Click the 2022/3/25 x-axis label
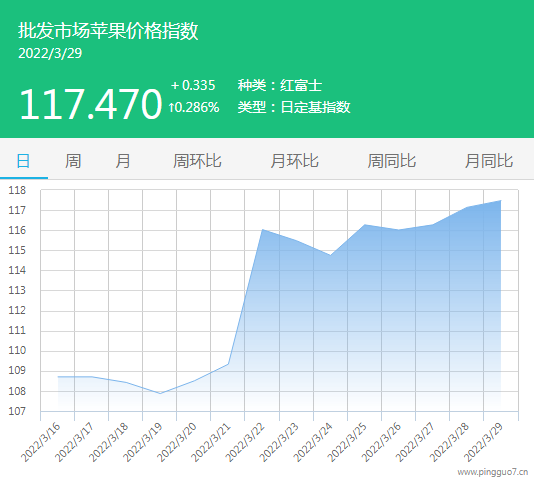The width and height of the screenshot is (534, 483). (x=347, y=442)
